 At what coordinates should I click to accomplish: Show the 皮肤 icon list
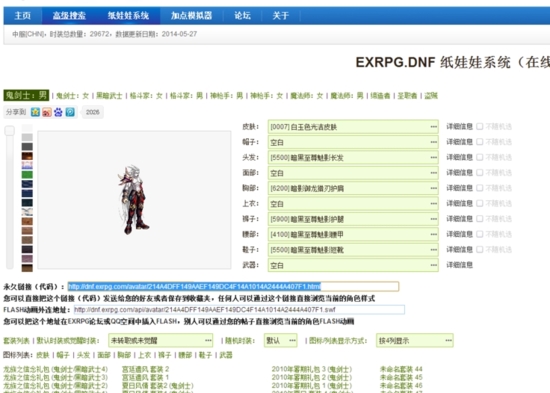pos(43,355)
